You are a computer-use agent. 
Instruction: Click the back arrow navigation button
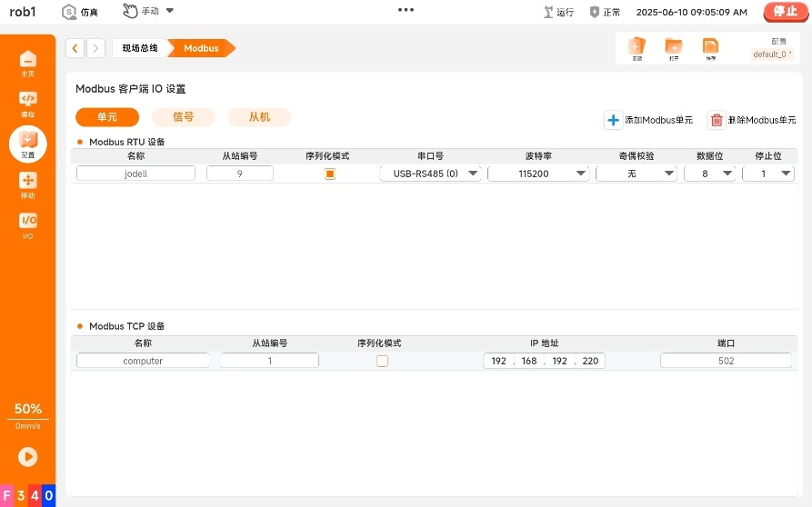[75, 48]
